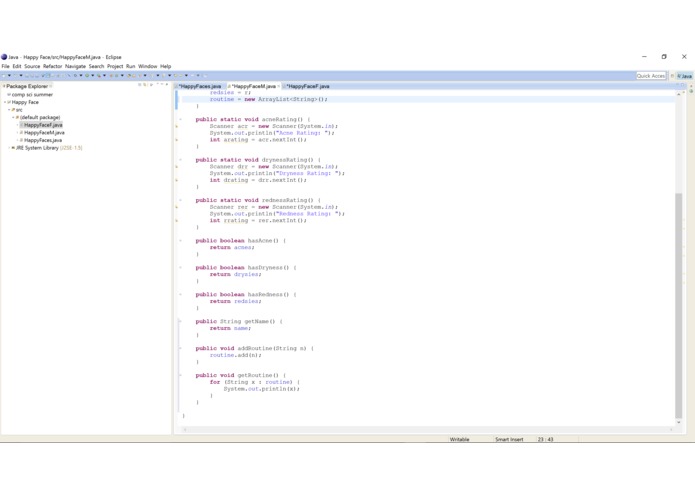Open External Tools dropdown arrow

105,75
